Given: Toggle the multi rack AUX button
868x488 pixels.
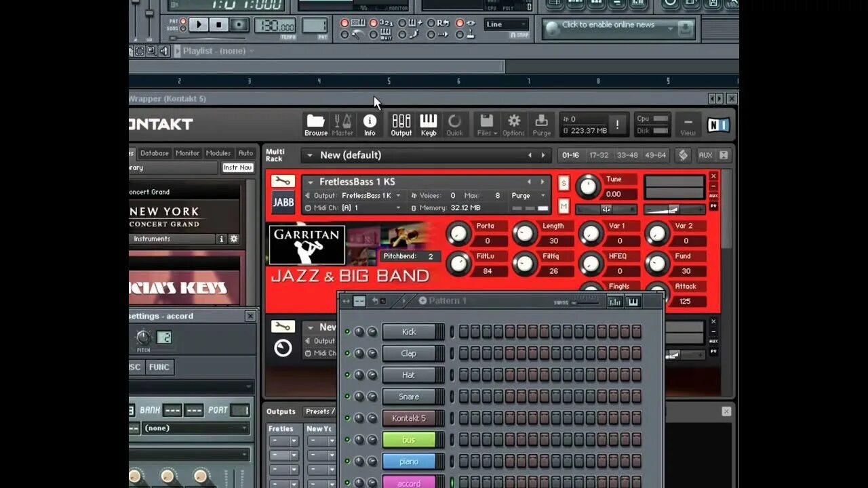Looking at the screenshot, I should tap(705, 155).
